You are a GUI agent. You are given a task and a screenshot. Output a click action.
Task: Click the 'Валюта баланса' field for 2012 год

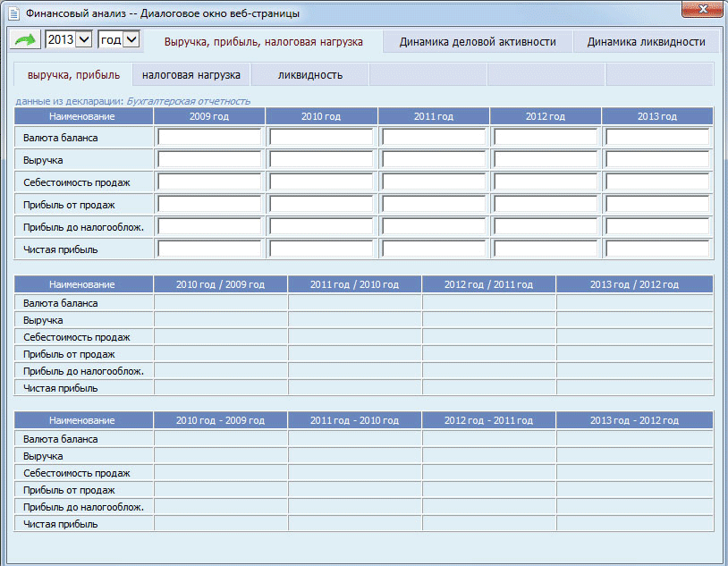(x=546, y=138)
